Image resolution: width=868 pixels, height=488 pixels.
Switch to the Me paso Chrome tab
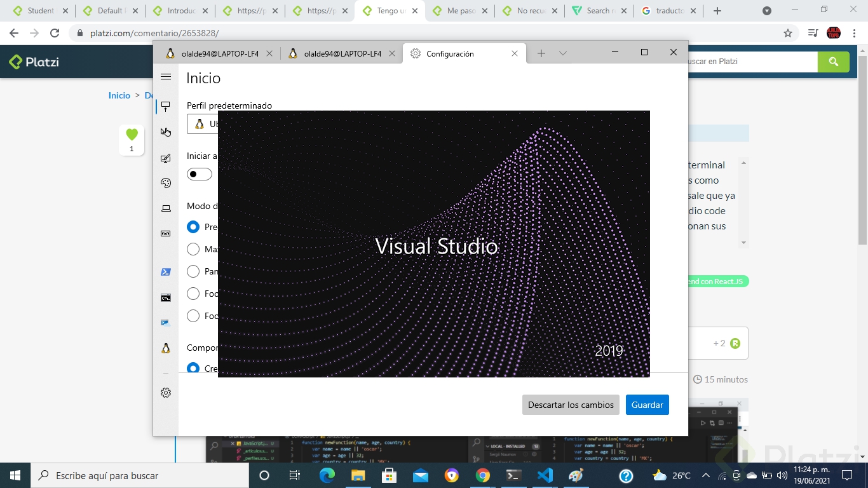(459, 11)
